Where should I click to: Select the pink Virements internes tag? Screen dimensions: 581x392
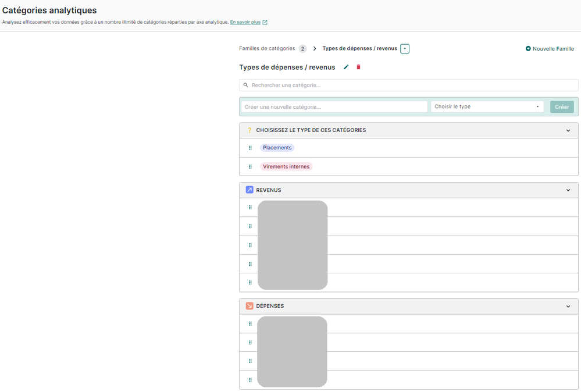[286, 167]
